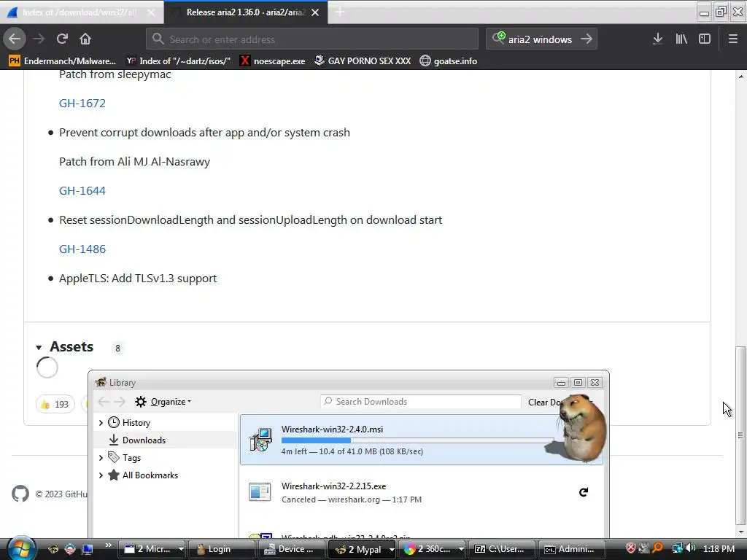
Task: Close the Index of /download tab
Action: click(x=150, y=12)
